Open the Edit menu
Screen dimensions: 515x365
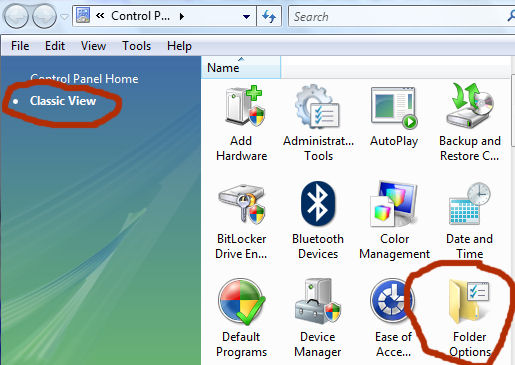(x=55, y=46)
